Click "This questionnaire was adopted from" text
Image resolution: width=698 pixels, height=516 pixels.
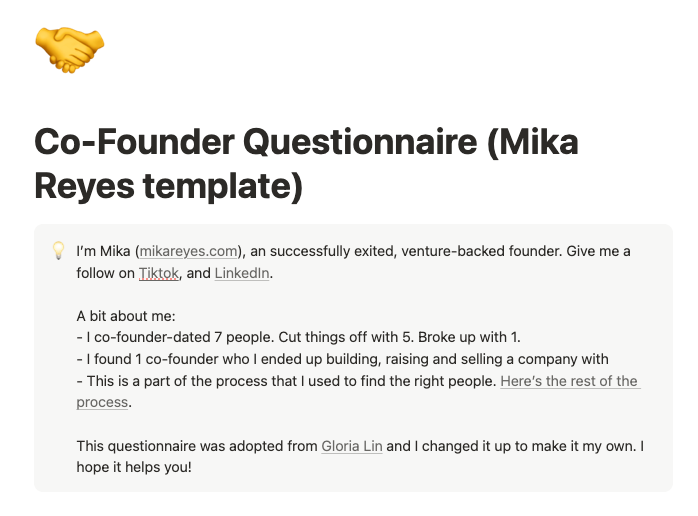(x=196, y=445)
